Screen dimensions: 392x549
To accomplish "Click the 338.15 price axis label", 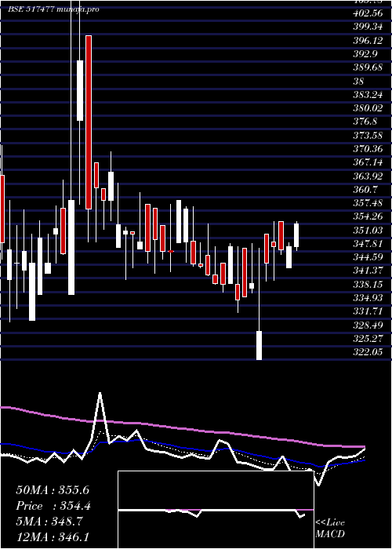I will pyautogui.click(x=368, y=284).
